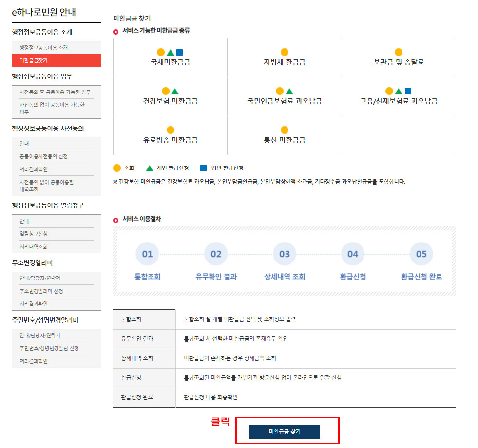Click the 행정정보공동이용 소개 section heading
This screenshot has height=448, width=478.
pos(42,32)
